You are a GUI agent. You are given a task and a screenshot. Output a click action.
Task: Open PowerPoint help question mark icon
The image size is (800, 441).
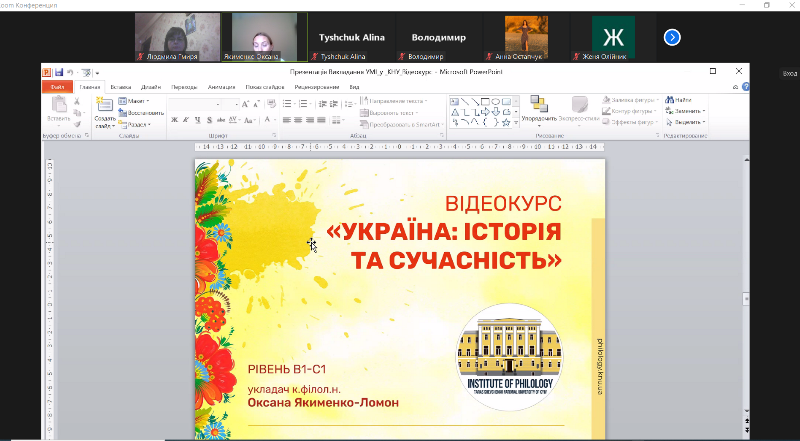click(746, 88)
